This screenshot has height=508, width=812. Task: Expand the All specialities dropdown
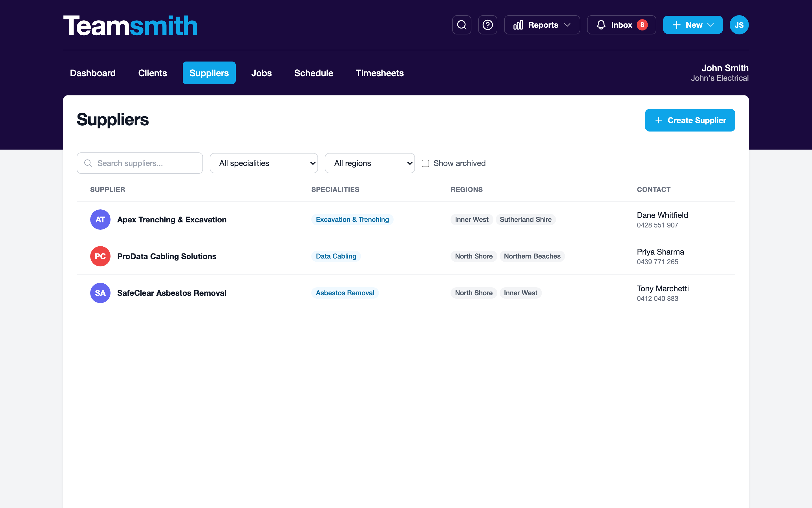tap(264, 163)
